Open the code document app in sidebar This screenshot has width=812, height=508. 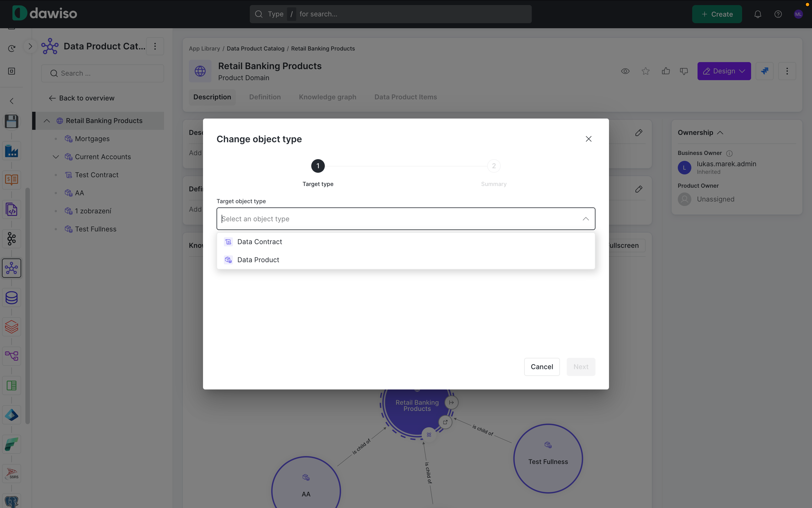tap(12, 210)
